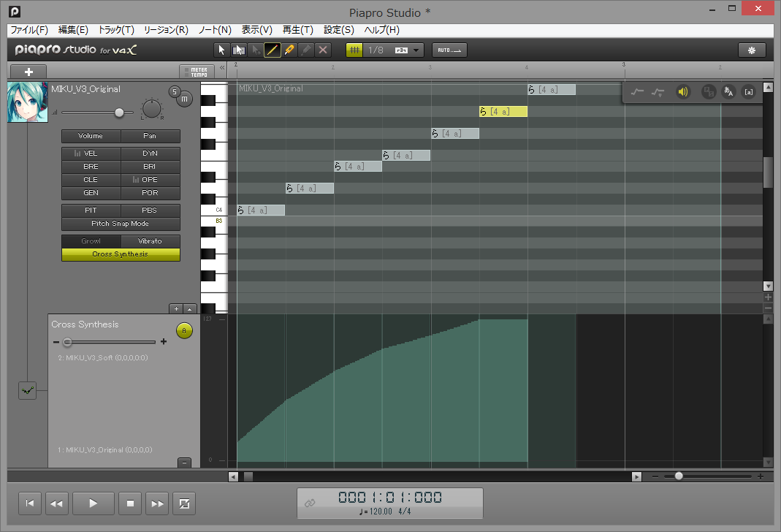Select the CLE parameter
The image size is (781, 532).
(91, 180)
